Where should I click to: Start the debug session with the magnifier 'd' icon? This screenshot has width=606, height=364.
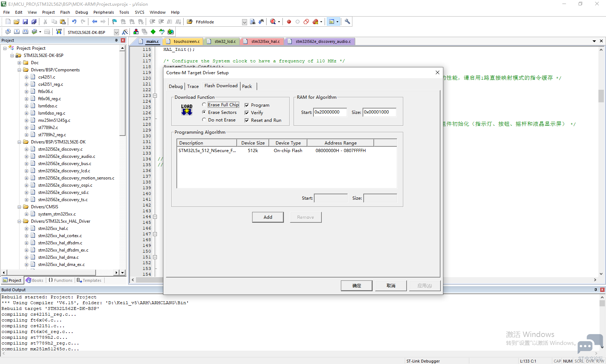click(273, 22)
